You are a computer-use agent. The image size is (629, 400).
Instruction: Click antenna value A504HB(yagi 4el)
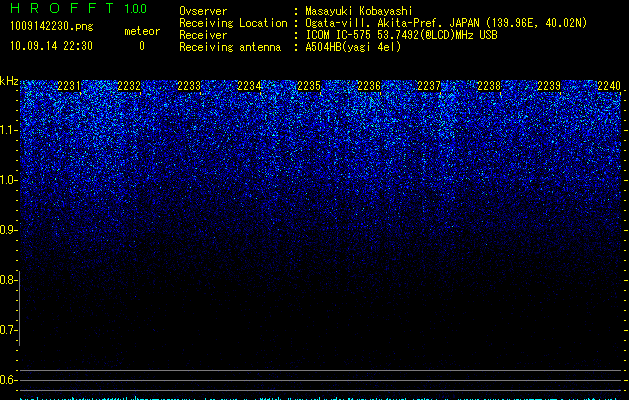pyautogui.click(x=353, y=47)
